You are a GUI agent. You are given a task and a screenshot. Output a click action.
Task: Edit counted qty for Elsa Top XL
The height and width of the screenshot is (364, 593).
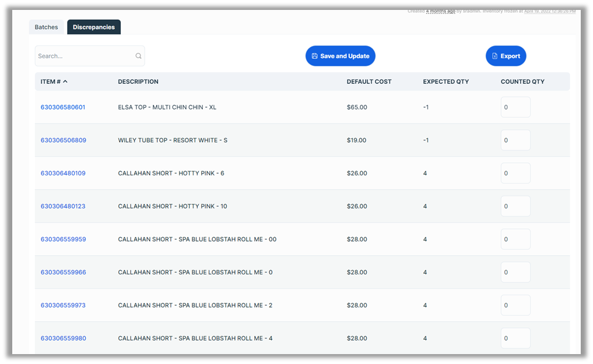[515, 107]
